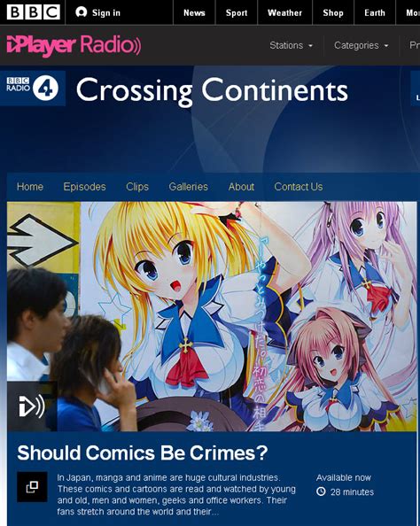Viewport: 420px width, 526px height.
Task: Click the clock icon next to 28 minutes
Action: click(321, 491)
